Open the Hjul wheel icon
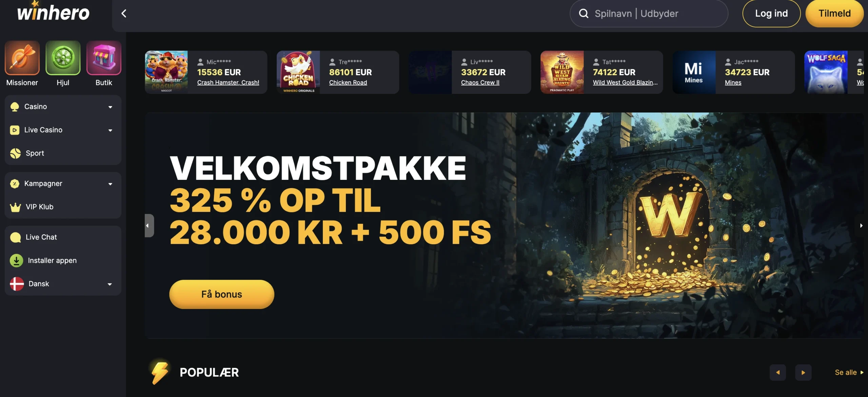Screen dimensions: 868x397 tap(63, 58)
